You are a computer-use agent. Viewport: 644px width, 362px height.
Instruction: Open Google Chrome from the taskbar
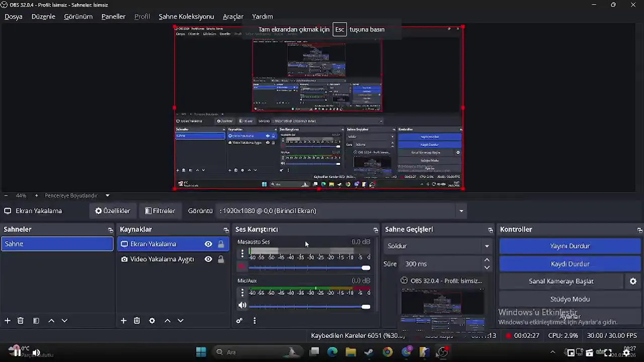click(x=387, y=352)
